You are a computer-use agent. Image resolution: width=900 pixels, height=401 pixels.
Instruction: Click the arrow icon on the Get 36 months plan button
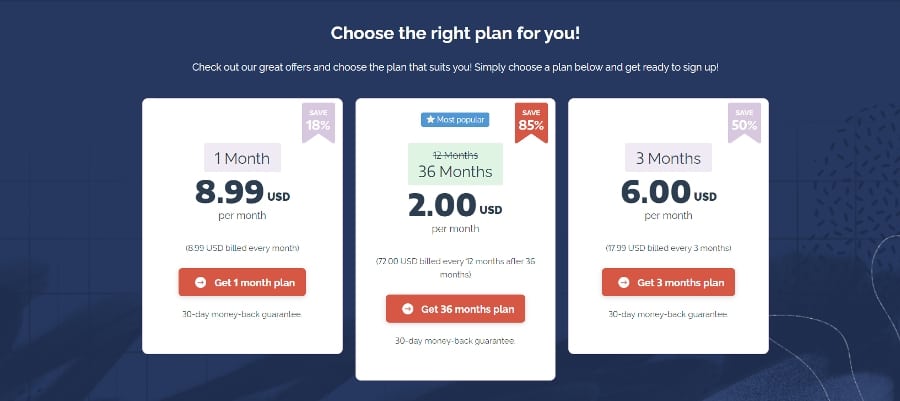407,309
